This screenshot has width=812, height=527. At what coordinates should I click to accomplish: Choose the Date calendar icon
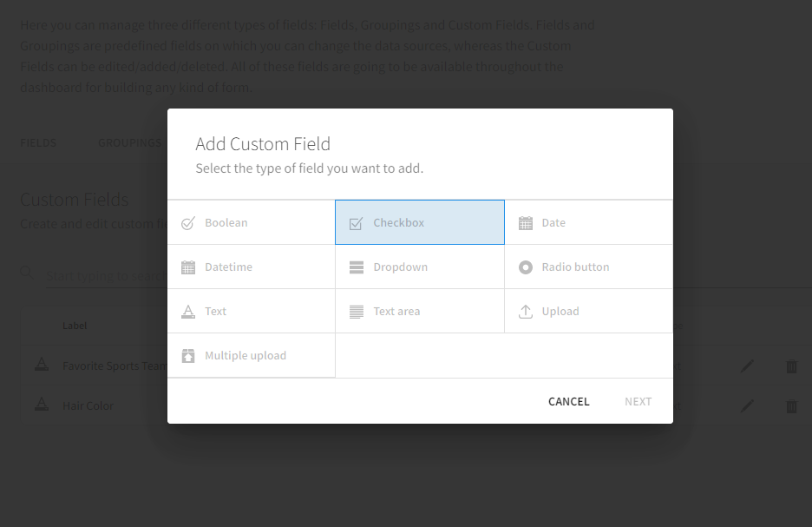(x=525, y=223)
